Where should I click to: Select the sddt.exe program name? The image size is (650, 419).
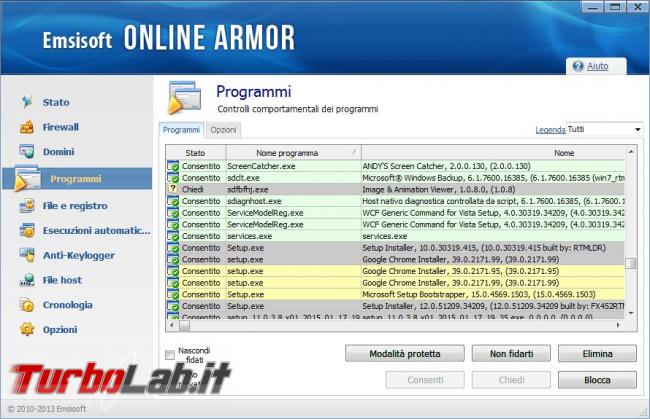click(x=243, y=178)
